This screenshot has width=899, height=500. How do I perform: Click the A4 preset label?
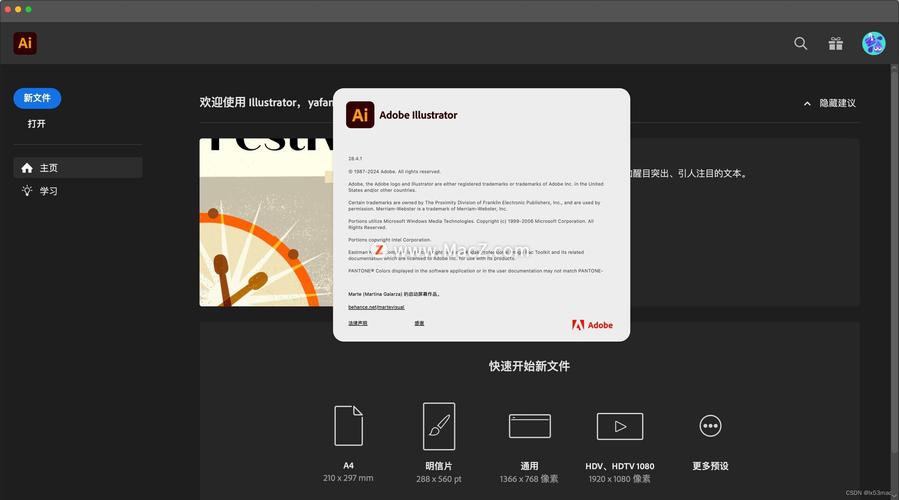pyautogui.click(x=349, y=466)
